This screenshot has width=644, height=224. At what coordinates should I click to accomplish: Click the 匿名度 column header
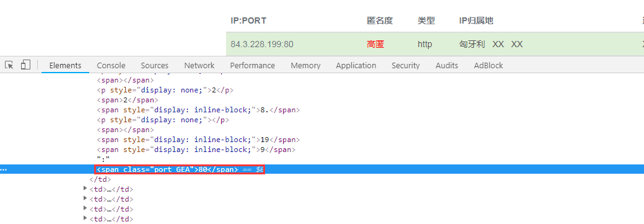(x=380, y=20)
